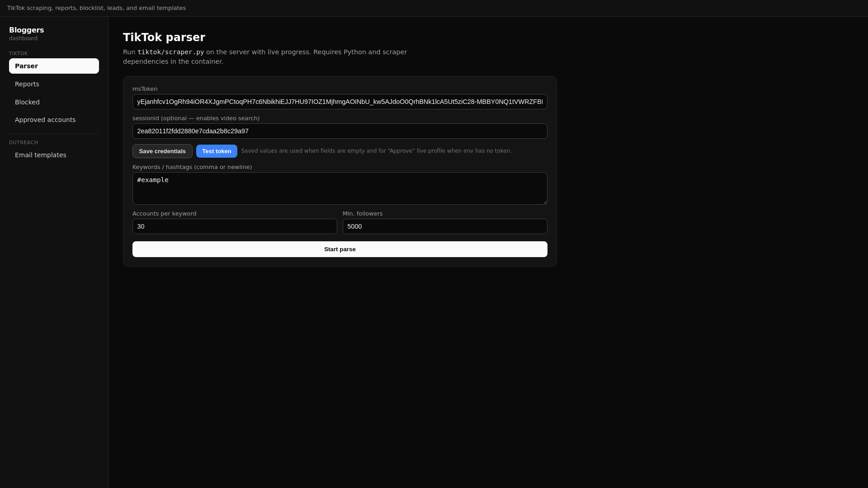
Task: Click the Min. followers input
Action: click(445, 226)
